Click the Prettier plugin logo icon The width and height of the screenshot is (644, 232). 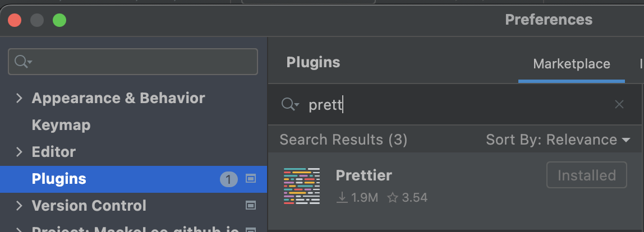[301, 186]
